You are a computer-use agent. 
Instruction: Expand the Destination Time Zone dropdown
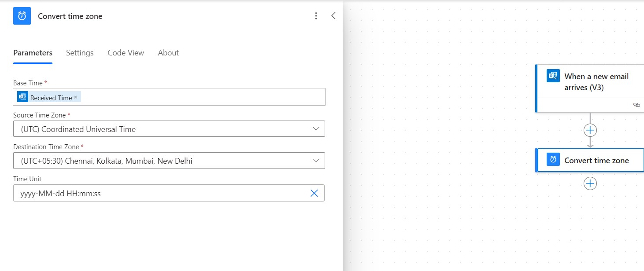point(169,161)
